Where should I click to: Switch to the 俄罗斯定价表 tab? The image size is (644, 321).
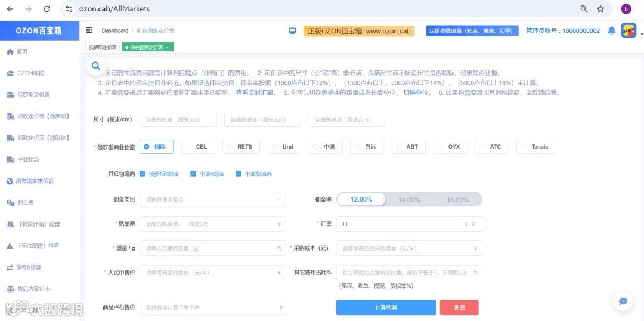tap(103, 47)
